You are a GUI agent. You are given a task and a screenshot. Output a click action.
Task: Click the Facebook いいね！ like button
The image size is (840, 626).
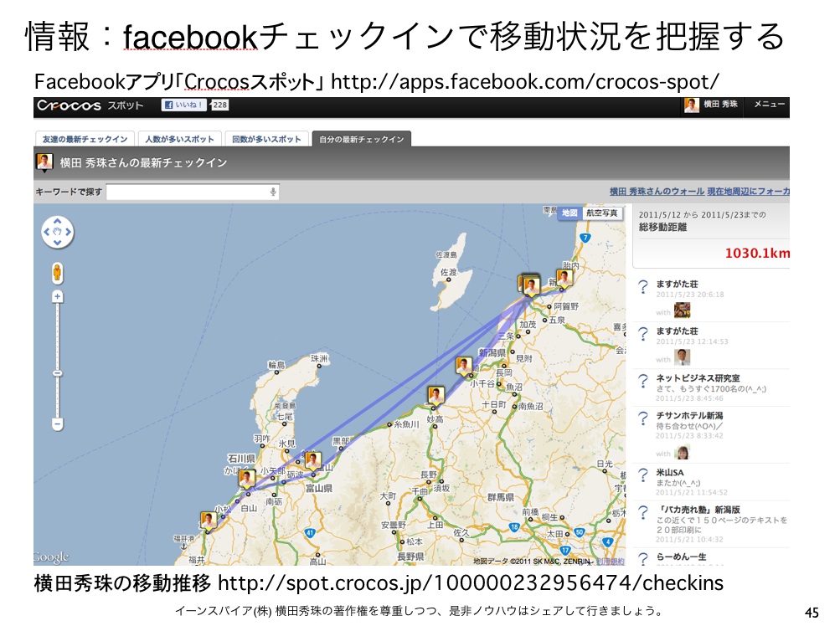[184, 105]
